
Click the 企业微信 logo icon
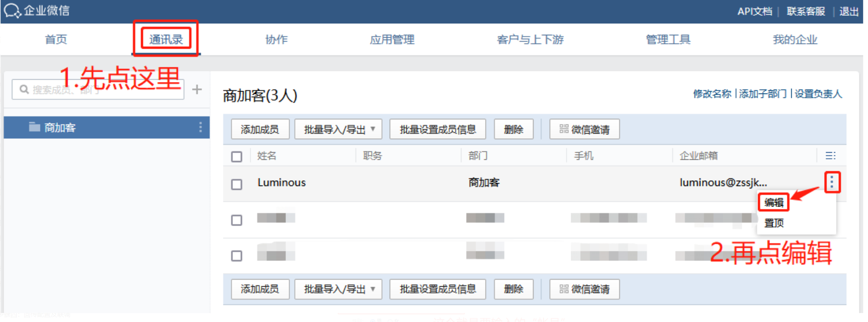[11, 10]
